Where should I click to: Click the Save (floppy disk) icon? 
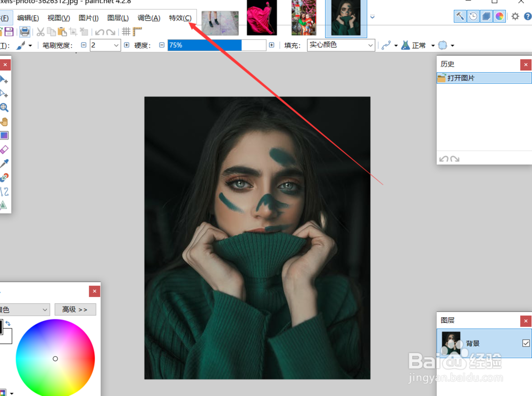click(x=9, y=32)
